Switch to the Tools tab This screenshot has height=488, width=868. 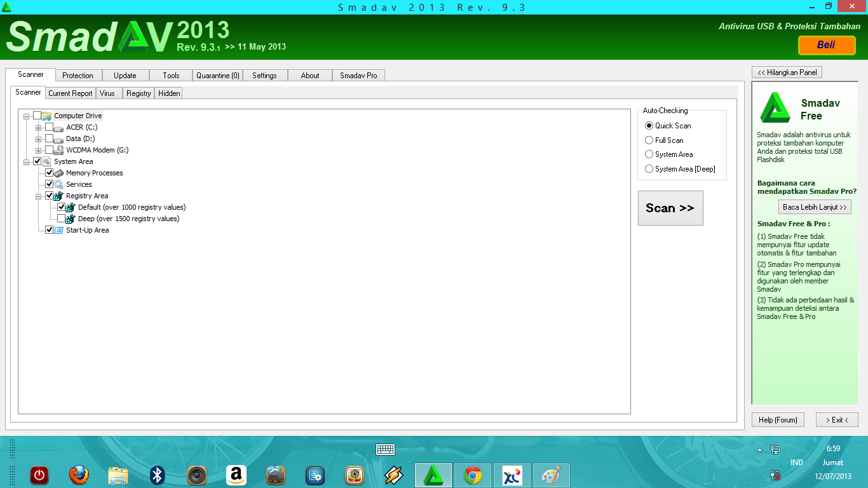pos(171,75)
